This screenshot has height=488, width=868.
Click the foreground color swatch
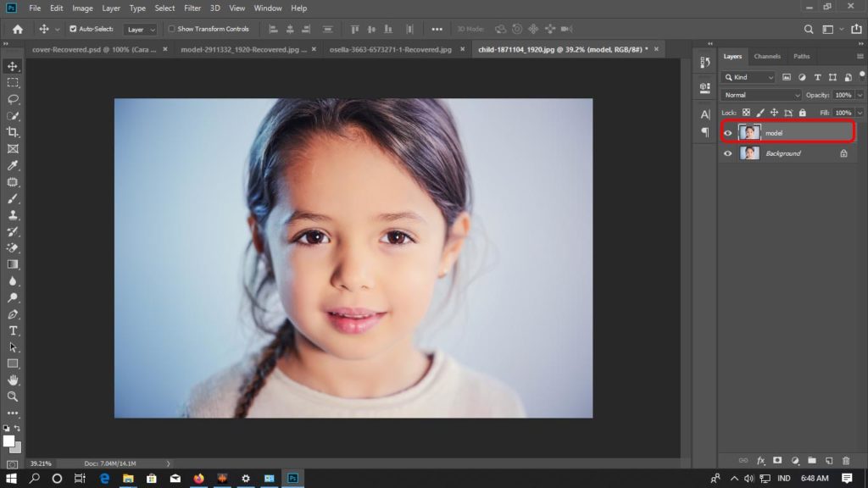pyautogui.click(x=8, y=441)
